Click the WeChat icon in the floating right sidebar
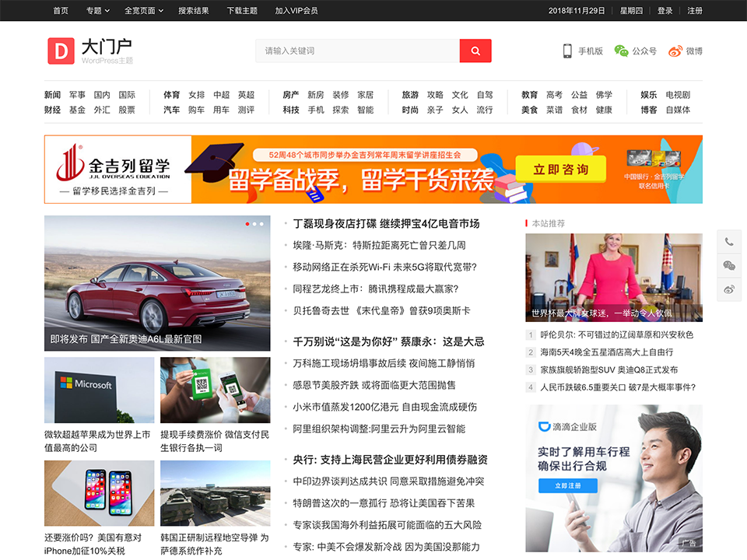The width and height of the screenshot is (747, 560). tap(729, 265)
